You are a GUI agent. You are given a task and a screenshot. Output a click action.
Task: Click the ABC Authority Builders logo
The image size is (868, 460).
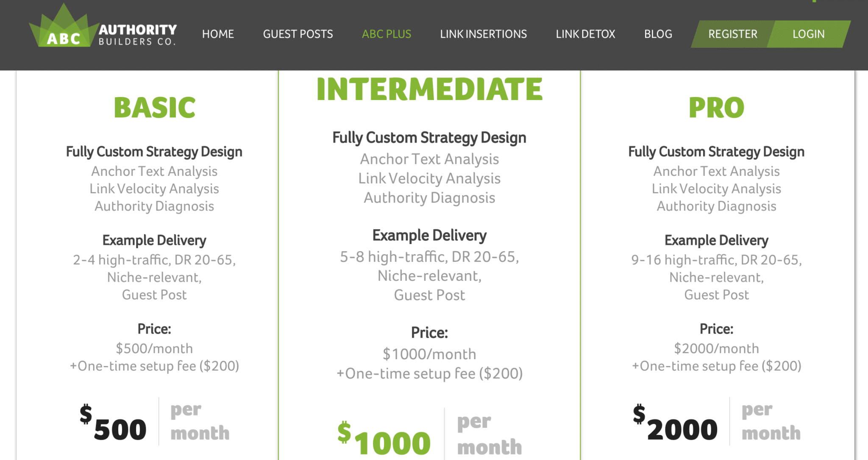(x=103, y=26)
